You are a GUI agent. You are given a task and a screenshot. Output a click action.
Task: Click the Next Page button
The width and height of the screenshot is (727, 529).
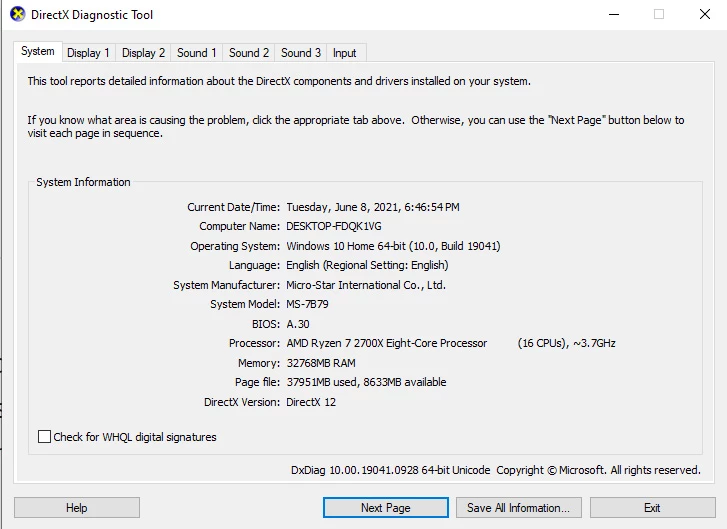click(x=386, y=508)
